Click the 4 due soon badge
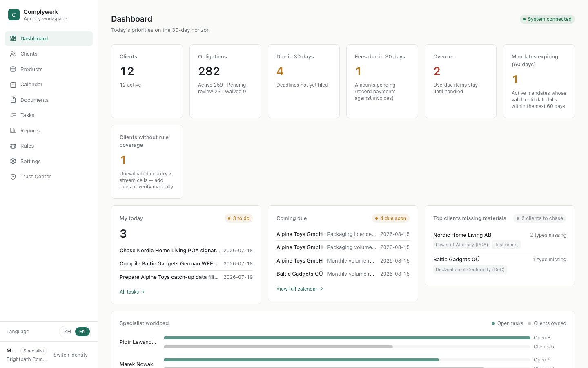 [x=391, y=218]
